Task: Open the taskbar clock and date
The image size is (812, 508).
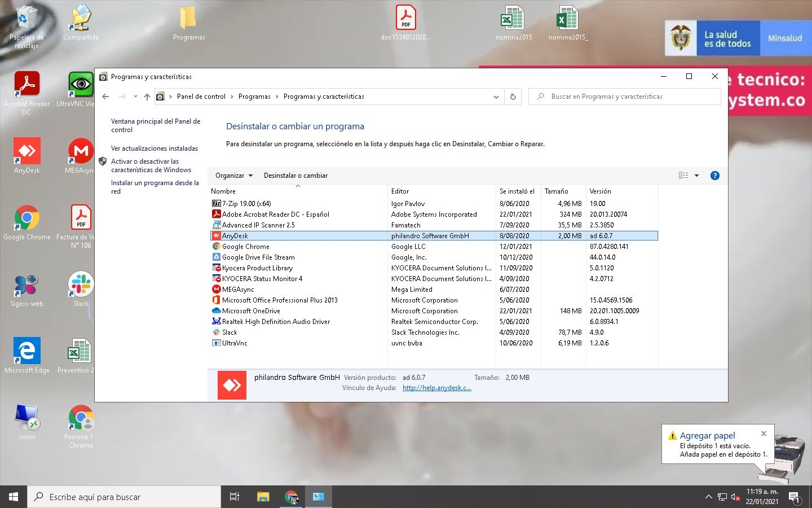Action: [x=762, y=497]
